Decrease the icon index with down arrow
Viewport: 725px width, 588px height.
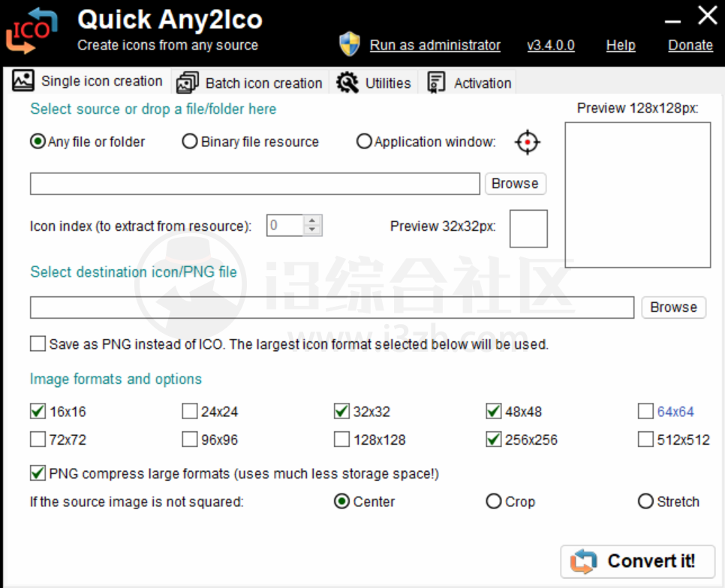pos(312,230)
